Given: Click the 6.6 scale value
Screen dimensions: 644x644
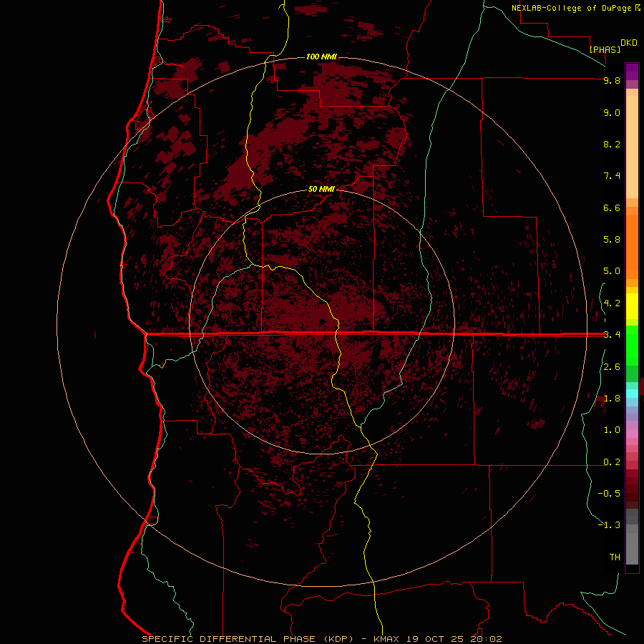Looking at the screenshot, I should [x=612, y=208].
